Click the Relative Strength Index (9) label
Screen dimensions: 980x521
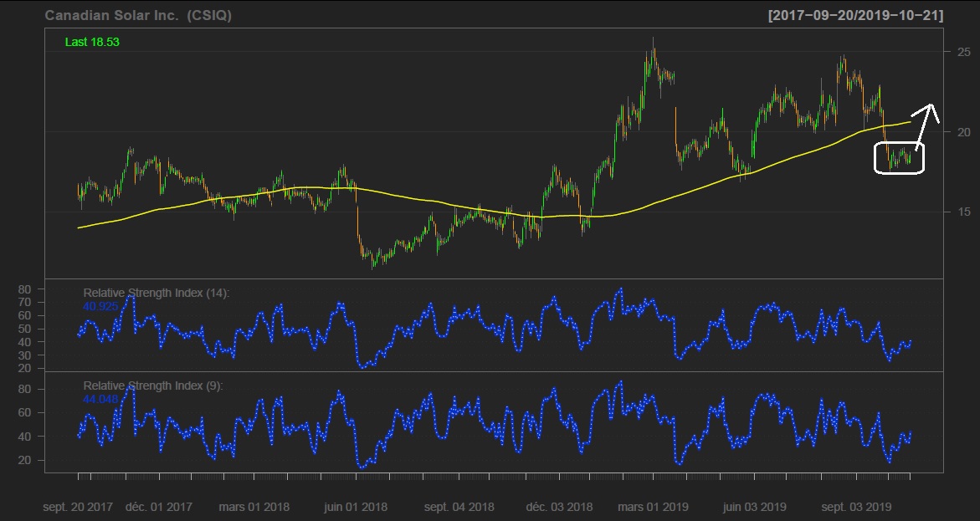coord(153,386)
